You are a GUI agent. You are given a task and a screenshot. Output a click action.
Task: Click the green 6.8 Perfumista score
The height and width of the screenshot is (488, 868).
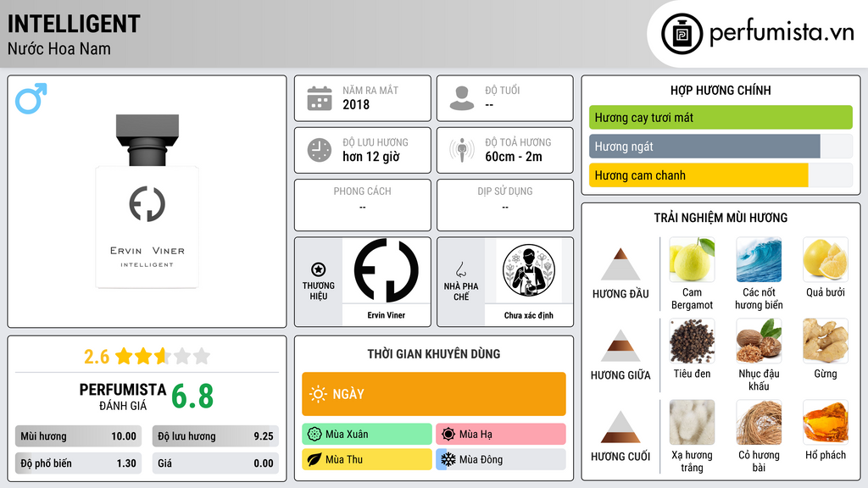pyautogui.click(x=192, y=396)
